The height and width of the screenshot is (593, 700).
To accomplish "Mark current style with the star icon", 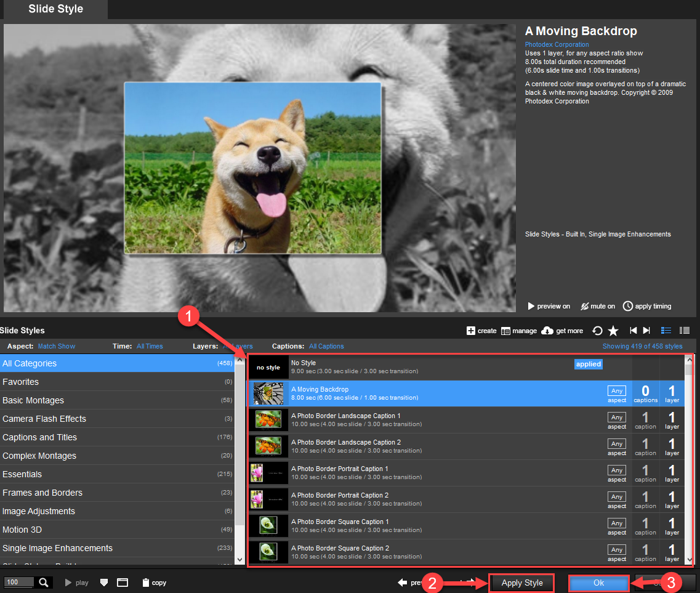I will 613,330.
